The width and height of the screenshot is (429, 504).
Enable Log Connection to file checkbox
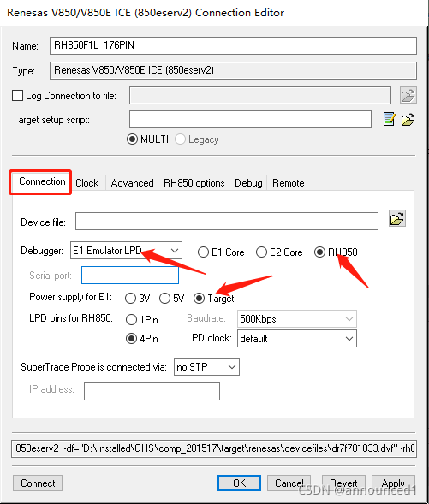pyautogui.click(x=17, y=96)
